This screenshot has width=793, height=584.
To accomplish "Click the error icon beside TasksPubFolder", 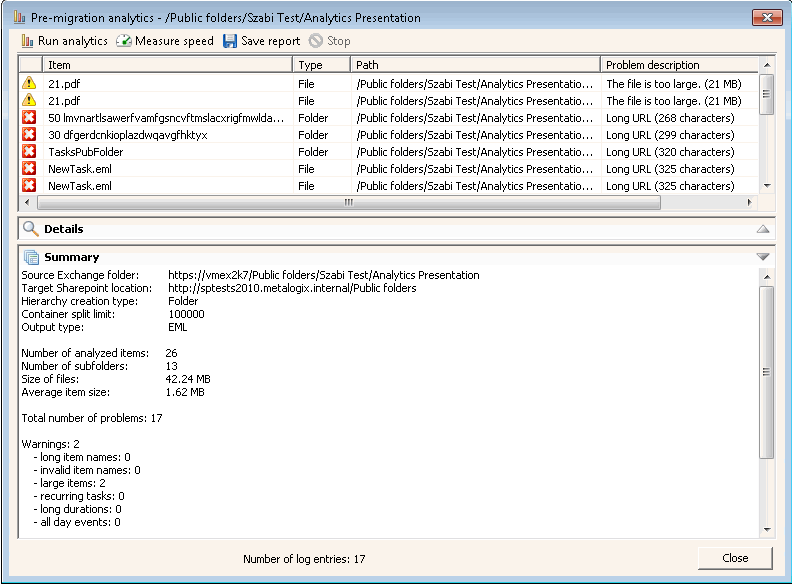I will tap(29, 152).
